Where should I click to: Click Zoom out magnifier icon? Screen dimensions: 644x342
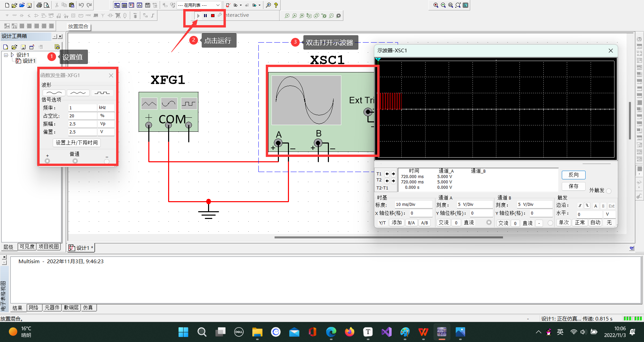coord(443,5)
